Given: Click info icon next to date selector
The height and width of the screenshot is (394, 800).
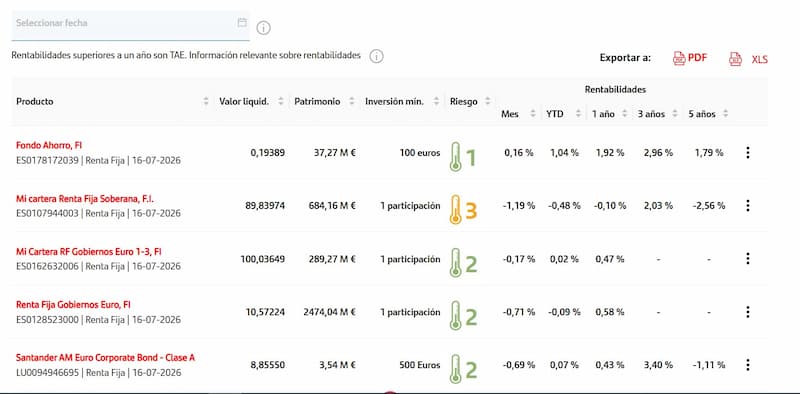Looking at the screenshot, I should tap(263, 28).
